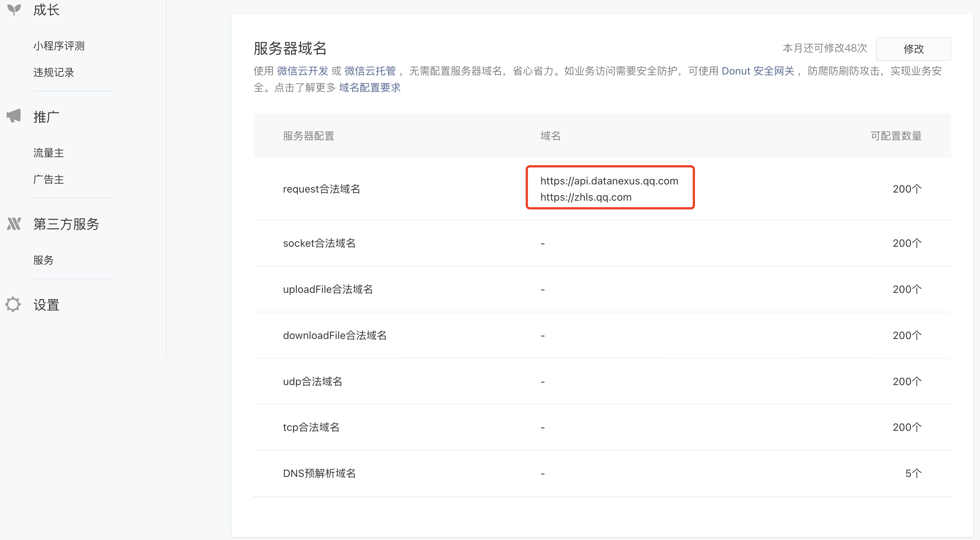
Task: Click the 推广 megaphone icon
Action: [14, 116]
